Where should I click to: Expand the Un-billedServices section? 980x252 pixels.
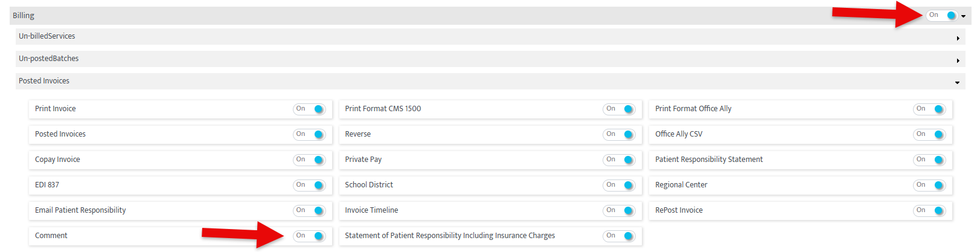958,38
